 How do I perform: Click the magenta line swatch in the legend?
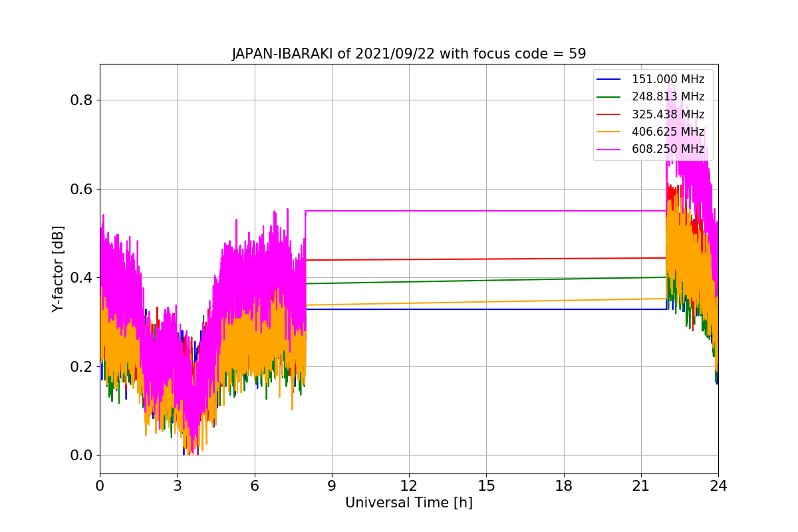608,149
